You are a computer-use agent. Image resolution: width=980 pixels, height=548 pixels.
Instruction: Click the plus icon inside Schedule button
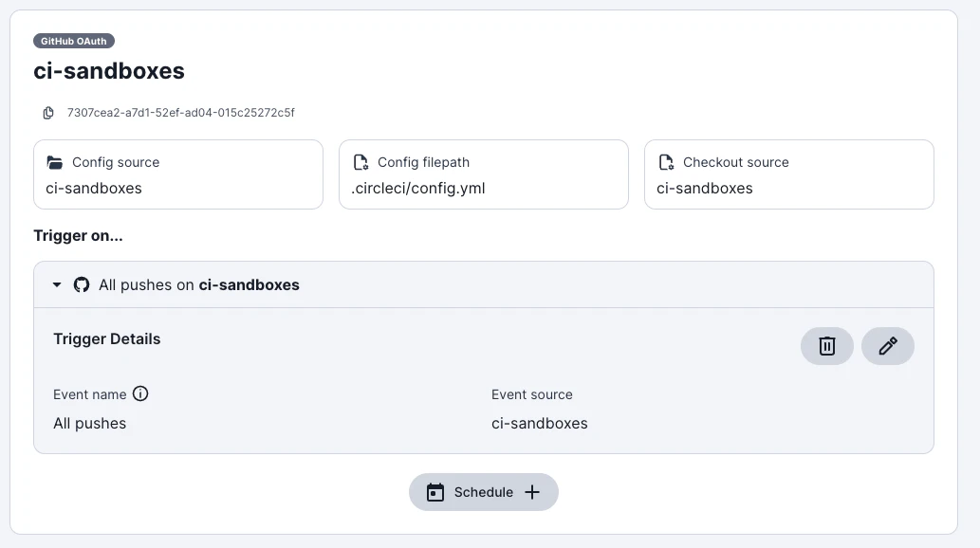tap(532, 492)
